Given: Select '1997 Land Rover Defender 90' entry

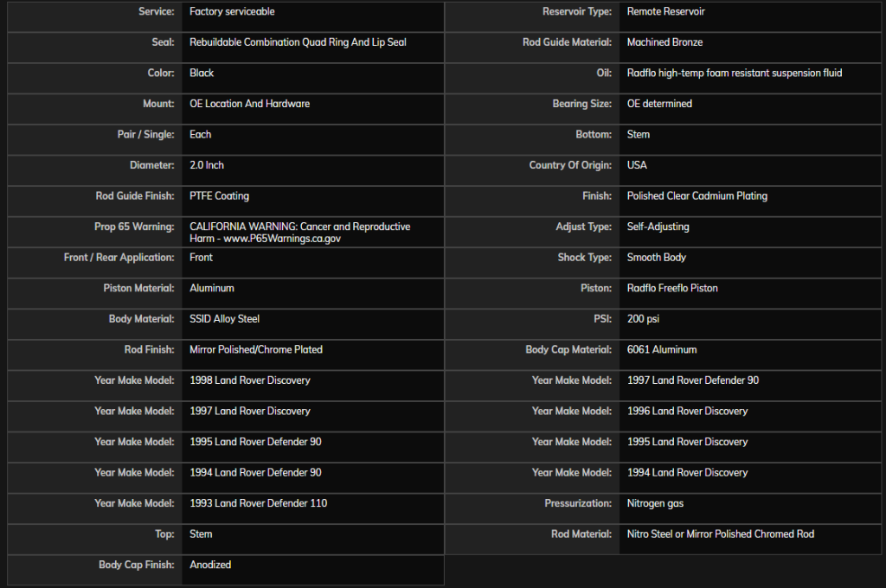Looking at the screenshot, I should click(693, 380).
